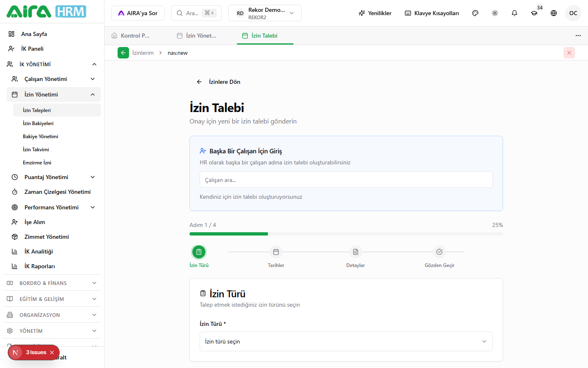Open İK Analitiği in the sidebar
This screenshot has height=368, width=588.
[x=53, y=251]
